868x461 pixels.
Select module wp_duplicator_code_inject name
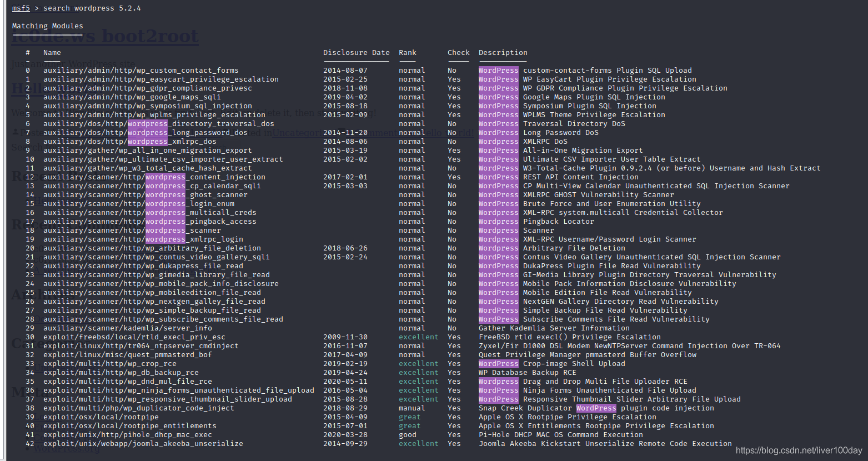coord(139,408)
